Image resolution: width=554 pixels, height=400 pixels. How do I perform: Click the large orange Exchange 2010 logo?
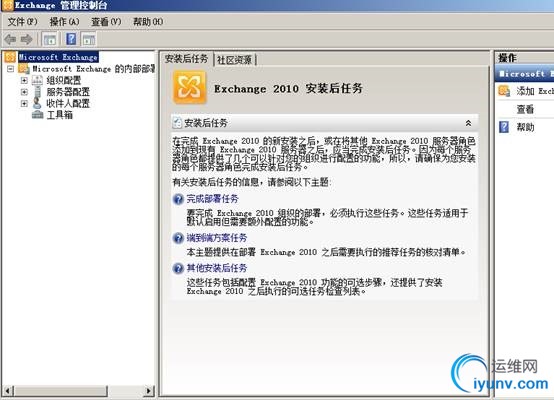point(189,87)
